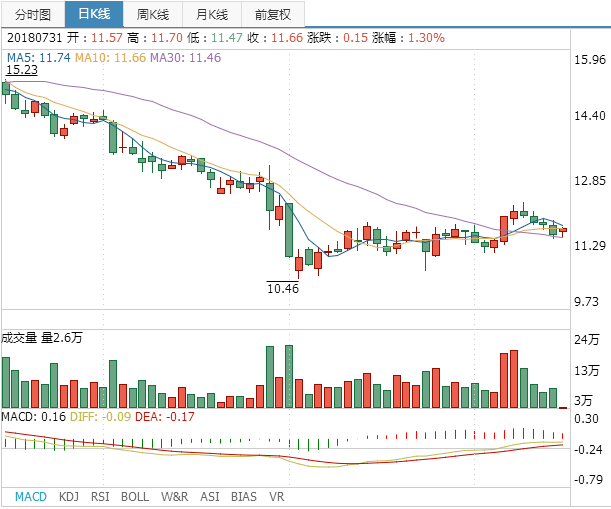Viewport: 611px width, 509px height.
Task: Select the 日K线 tab
Action: point(94,14)
